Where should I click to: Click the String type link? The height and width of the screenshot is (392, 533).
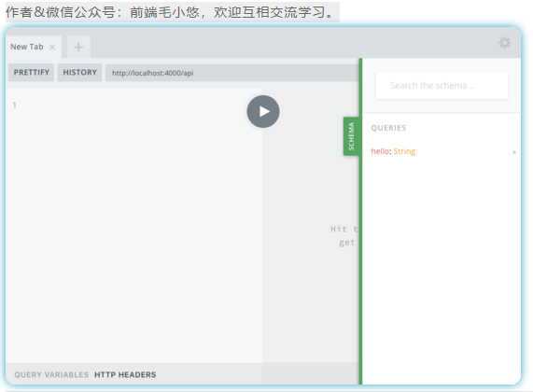click(404, 151)
